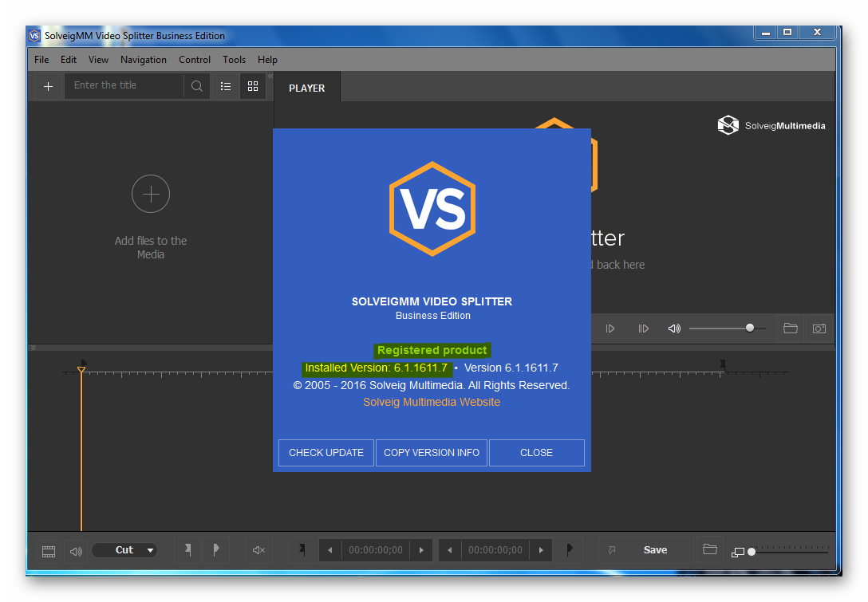
Task: Switch media panel to thumbnail grid view
Action: pos(253,86)
